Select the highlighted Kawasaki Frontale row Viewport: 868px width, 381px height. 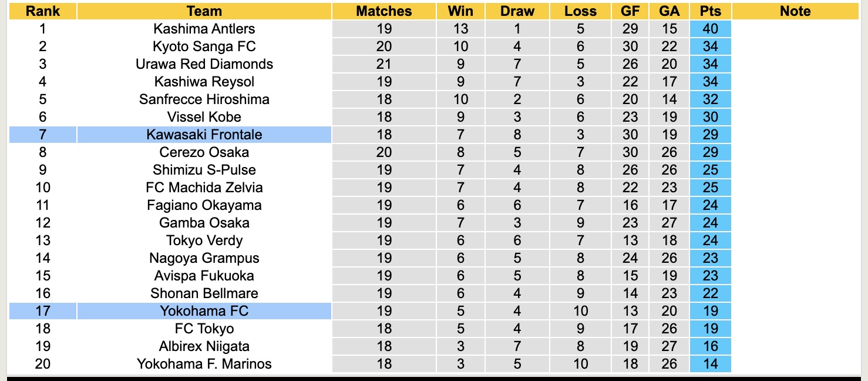[x=204, y=135]
